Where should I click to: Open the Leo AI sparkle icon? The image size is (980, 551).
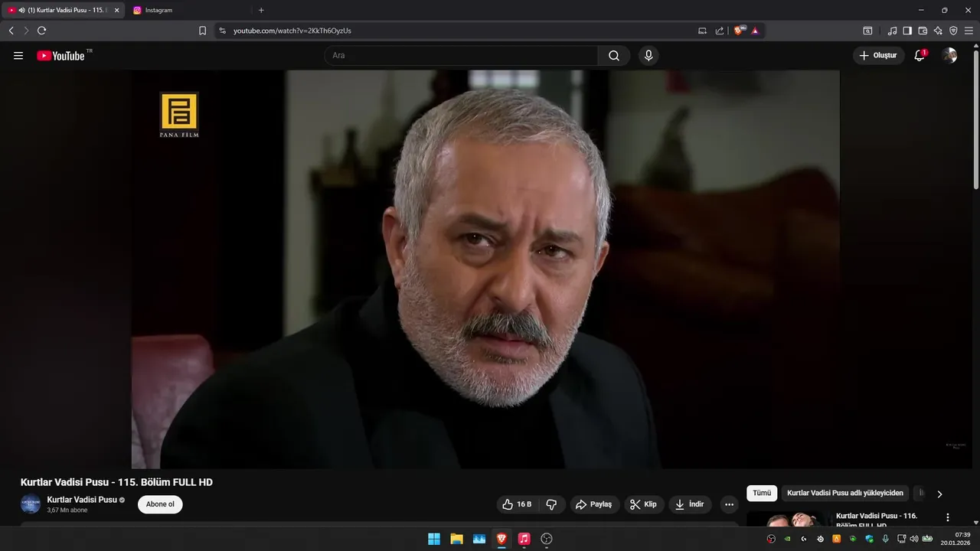[x=938, y=31]
